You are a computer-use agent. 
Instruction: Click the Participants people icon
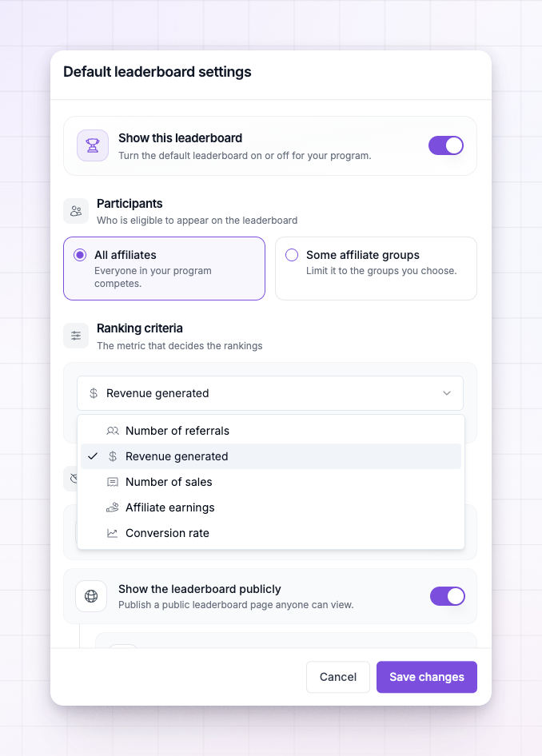tap(76, 211)
